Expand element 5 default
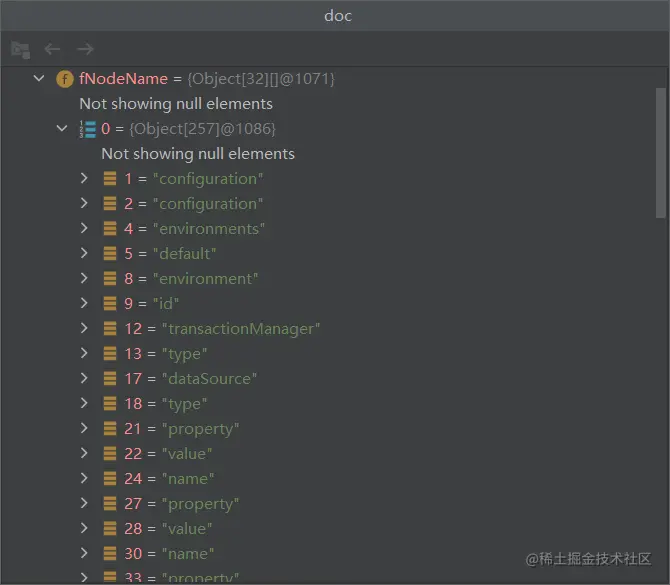670x585 pixels. (x=84, y=253)
